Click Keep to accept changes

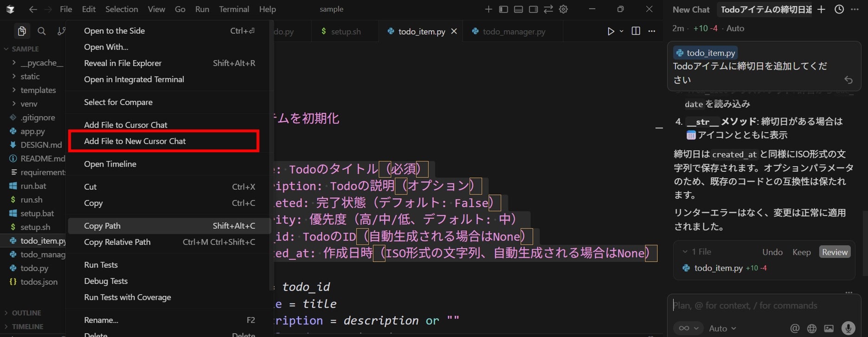[801, 252]
